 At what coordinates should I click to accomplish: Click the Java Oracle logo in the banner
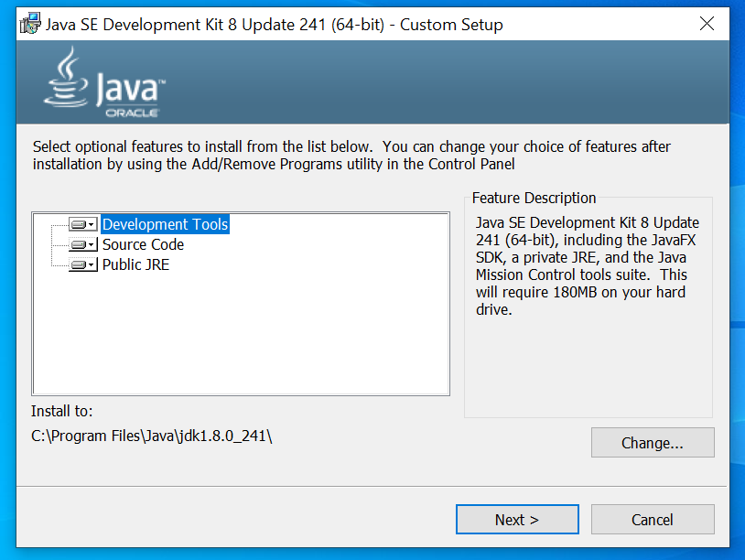(x=104, y=81)
